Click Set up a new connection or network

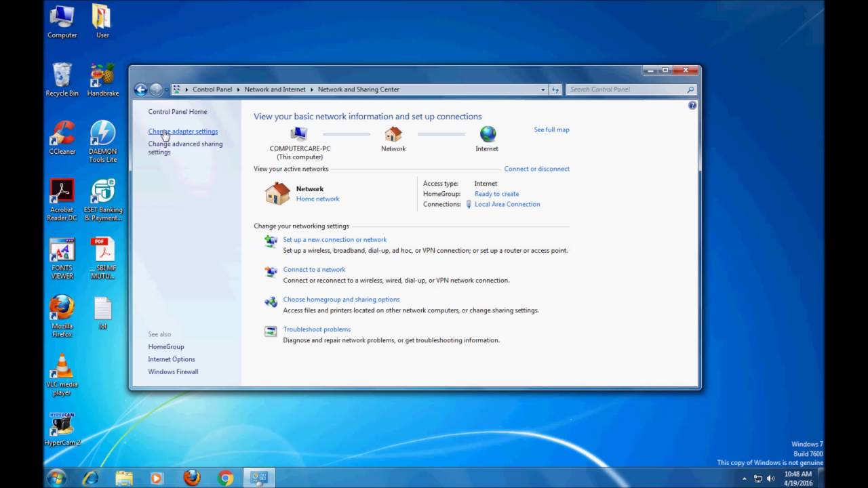point(335,239)
